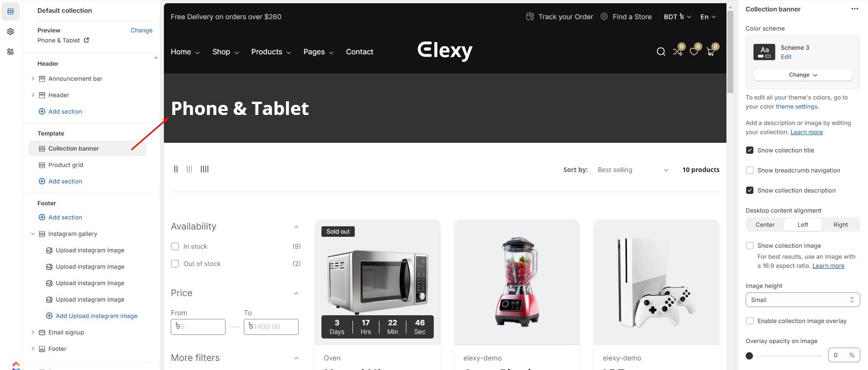Expand the Announcement bar tree item
The width and height of the screenshot is (868, 370).
[33, 78]
